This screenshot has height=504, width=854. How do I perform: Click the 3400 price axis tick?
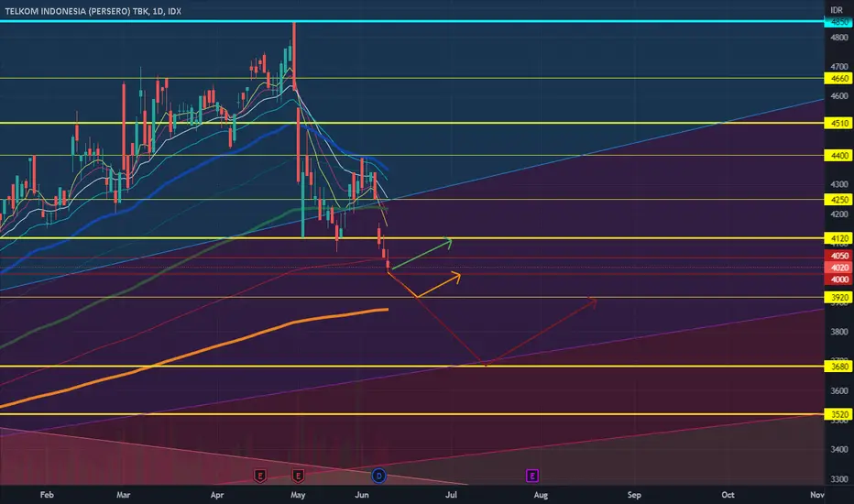click(839, 450)
